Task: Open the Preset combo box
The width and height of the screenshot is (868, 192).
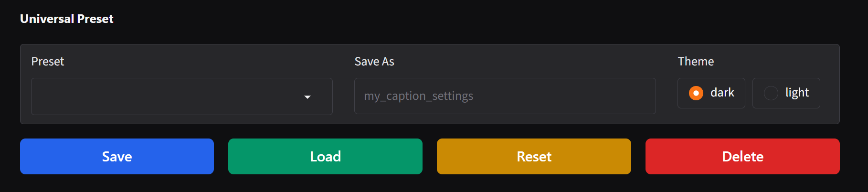Action: point(181,96)
